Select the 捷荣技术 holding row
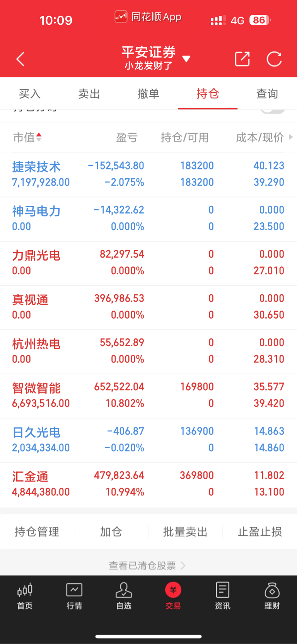This screenshot has width=297, height=644. click(x=148, y=175)
